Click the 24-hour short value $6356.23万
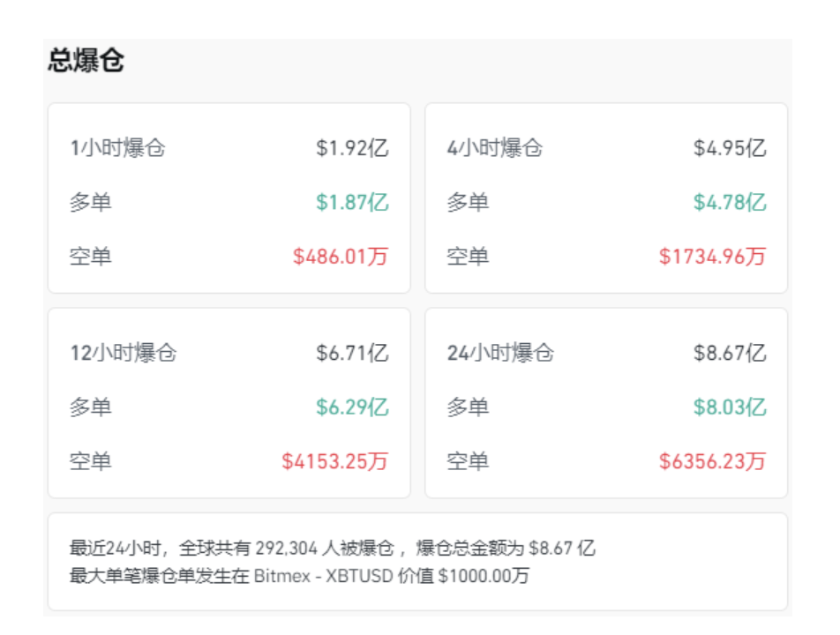This screenshot has width=840, height=635. coord(712,461)
